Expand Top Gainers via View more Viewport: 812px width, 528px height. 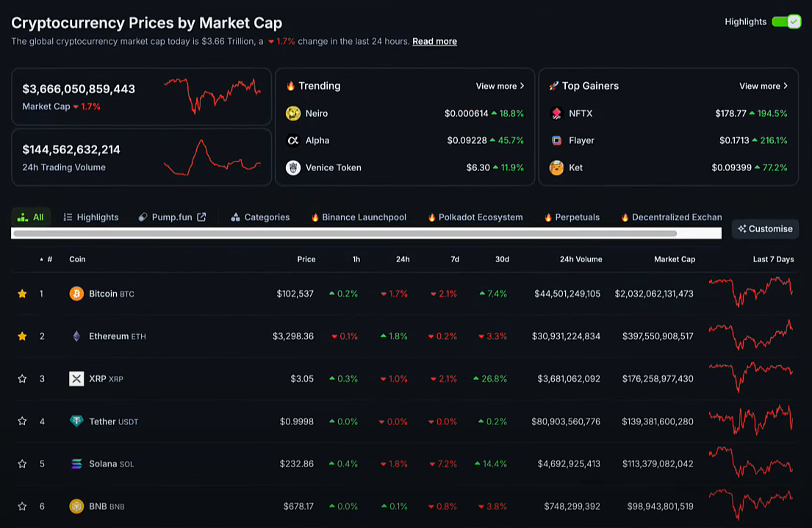763,86
